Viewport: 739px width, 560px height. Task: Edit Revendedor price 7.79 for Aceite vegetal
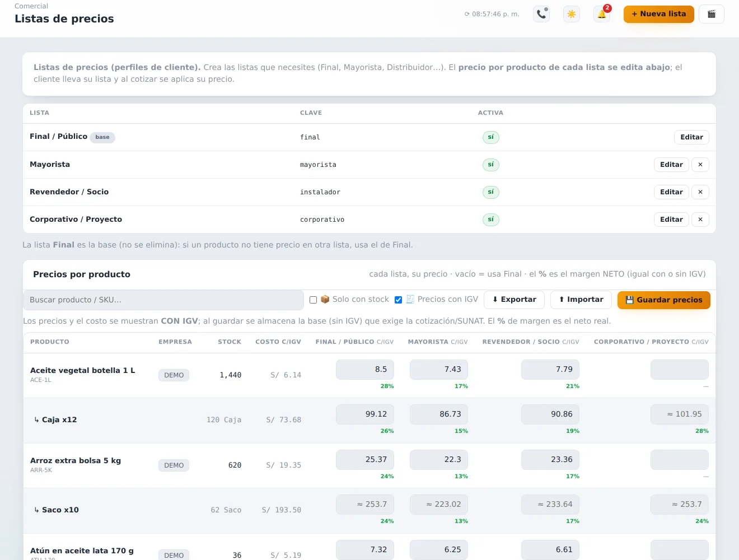point(550,370)
